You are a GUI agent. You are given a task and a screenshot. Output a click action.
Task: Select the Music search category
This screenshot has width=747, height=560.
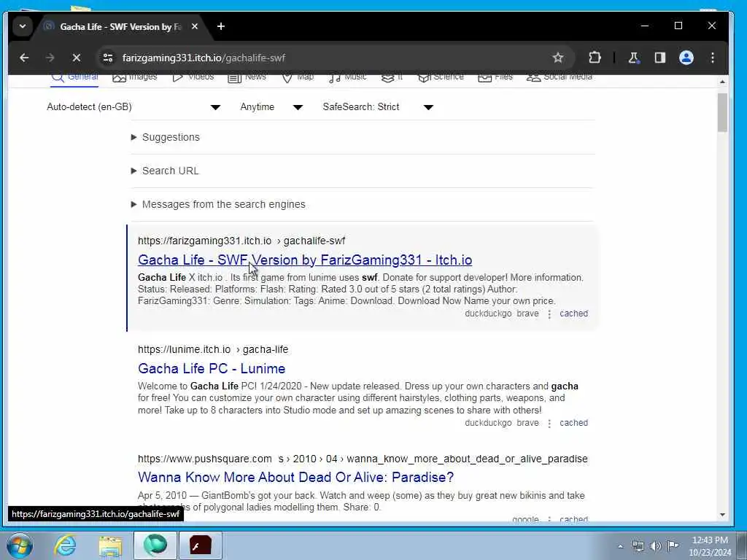pyautogui.click(x=348, y=77)
